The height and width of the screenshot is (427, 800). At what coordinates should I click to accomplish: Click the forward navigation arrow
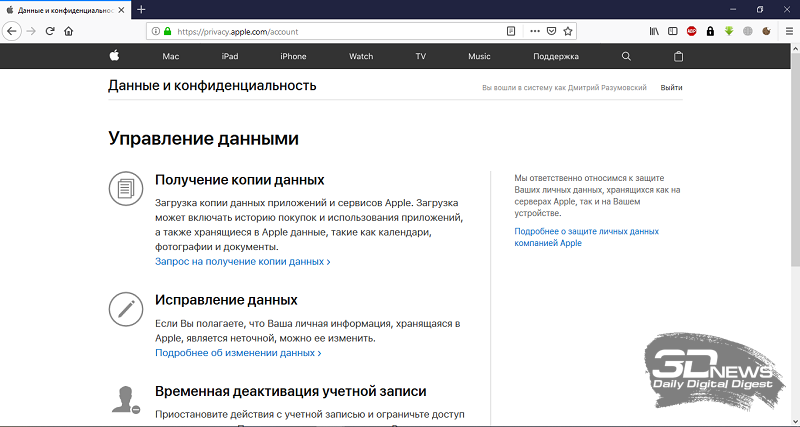pyautogui.click(x=31, y=31)
